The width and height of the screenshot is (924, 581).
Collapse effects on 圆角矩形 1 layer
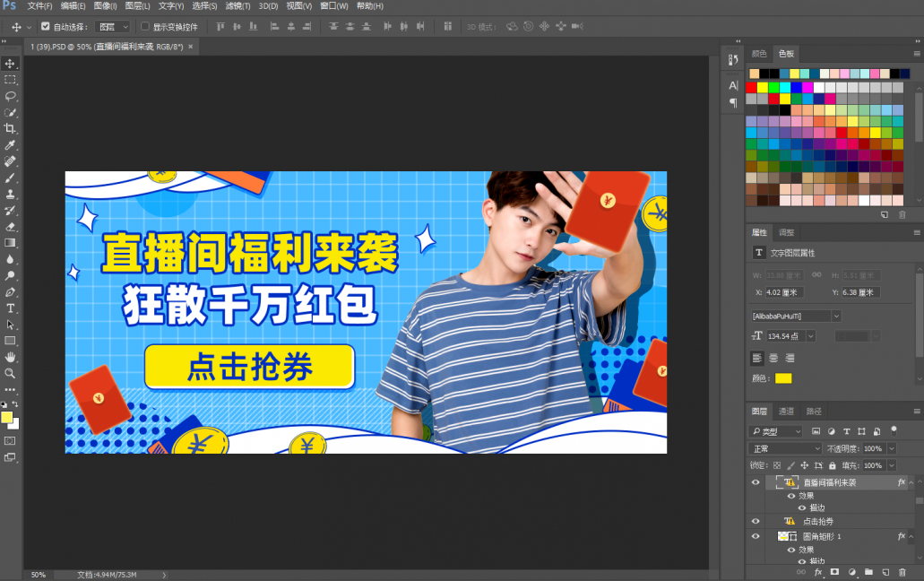[911, 536]
